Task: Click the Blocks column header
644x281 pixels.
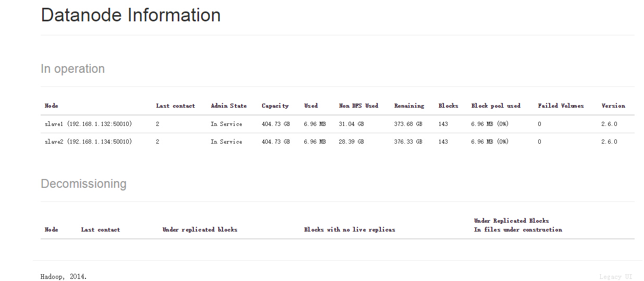Action: pos(449,106)
